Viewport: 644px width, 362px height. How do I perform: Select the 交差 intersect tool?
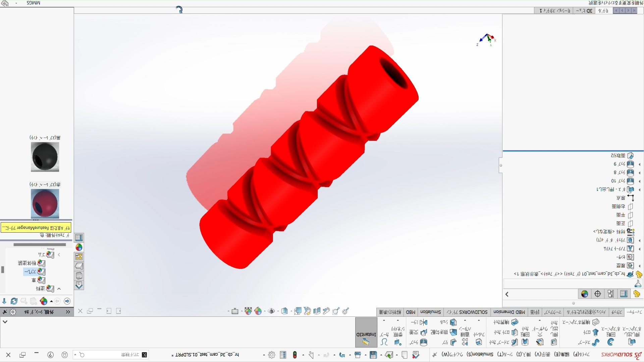[x=419, y=332]
